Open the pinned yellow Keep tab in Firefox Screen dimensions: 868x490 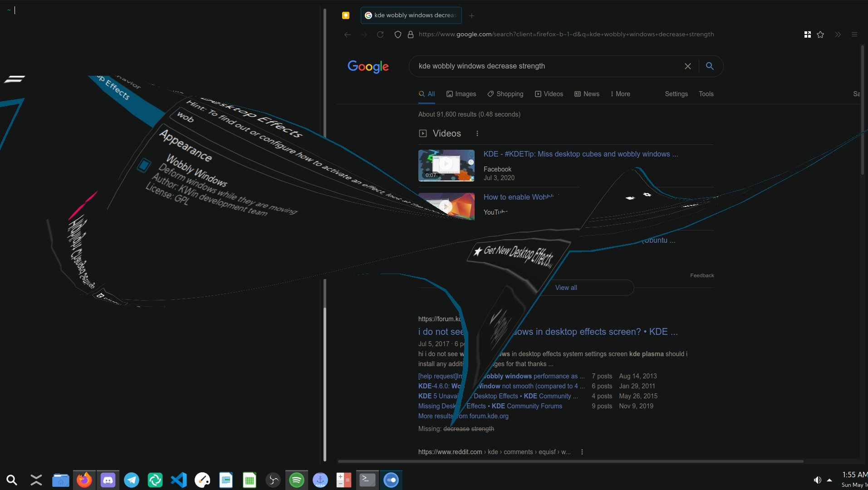346,15
